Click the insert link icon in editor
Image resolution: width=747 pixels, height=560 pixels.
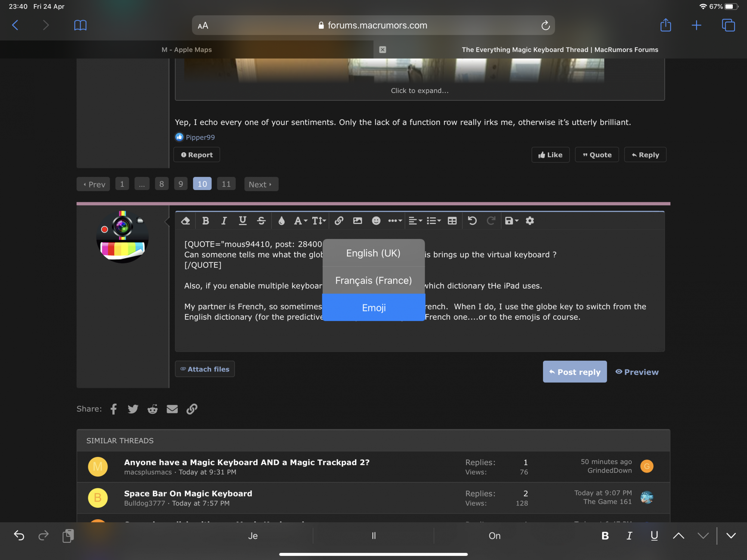[x=339, y=221]
